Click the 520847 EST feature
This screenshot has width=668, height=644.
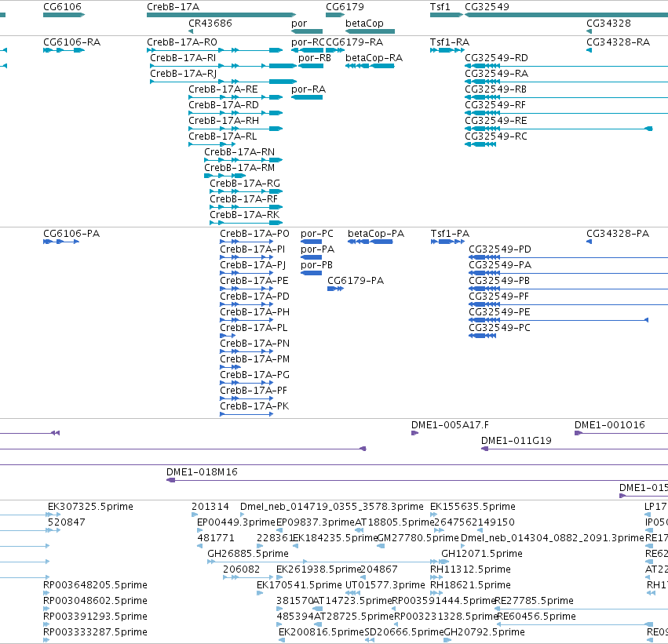point(53,530)
